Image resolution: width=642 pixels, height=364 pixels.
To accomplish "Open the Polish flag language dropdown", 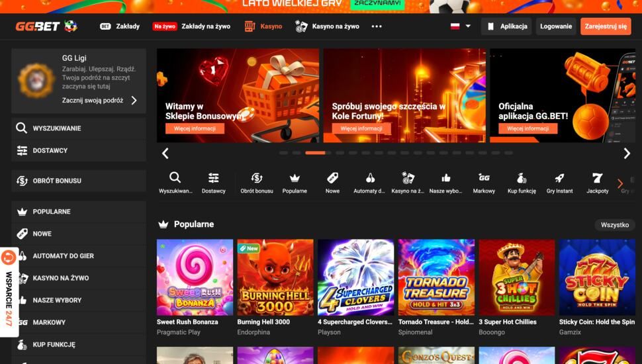I will click(x=460, y=26).
